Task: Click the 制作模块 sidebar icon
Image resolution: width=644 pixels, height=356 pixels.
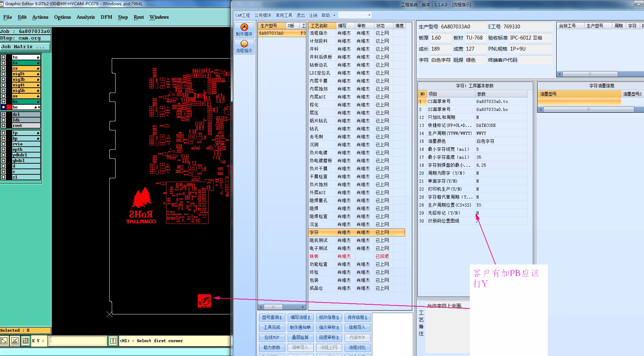Action: point(244,30)
